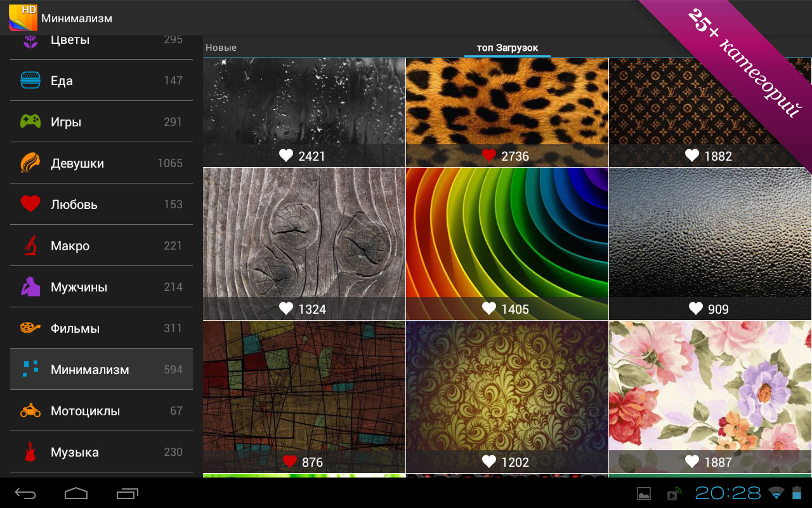Switch to the топ Загрузок tab

(x=507, y=48)
